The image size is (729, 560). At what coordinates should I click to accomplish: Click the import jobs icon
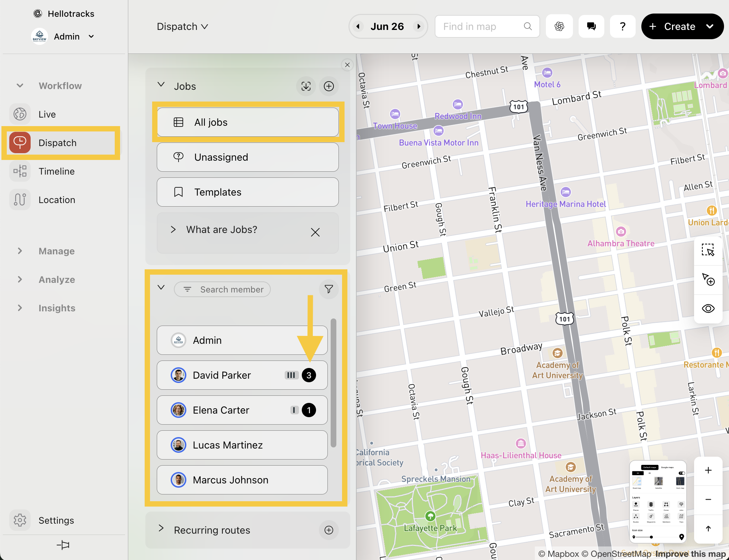[x=306, y=86]
